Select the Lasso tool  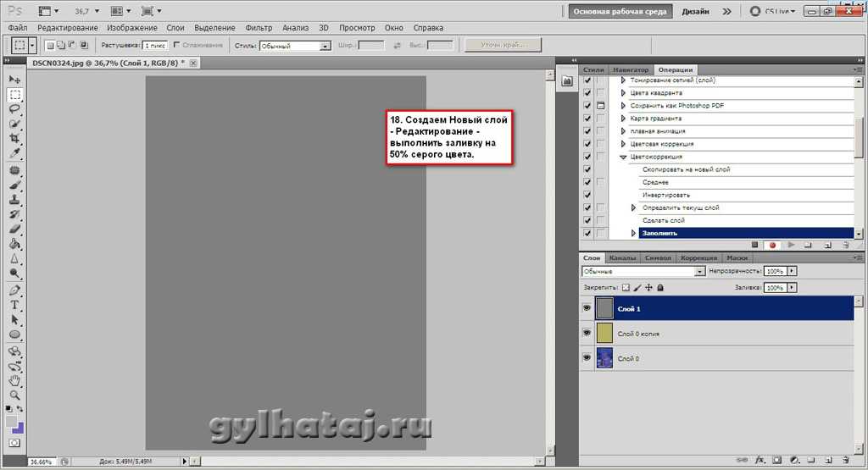(14, 109)
